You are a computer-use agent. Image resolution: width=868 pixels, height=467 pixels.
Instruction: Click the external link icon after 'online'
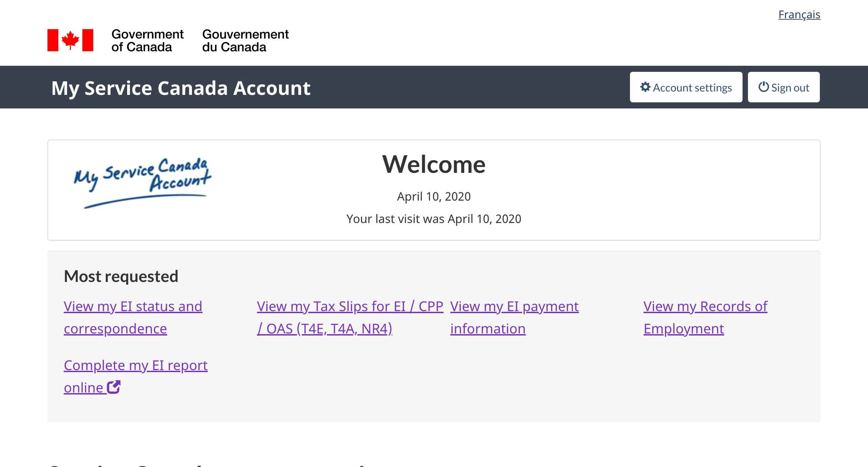click(x=114, y=387)
